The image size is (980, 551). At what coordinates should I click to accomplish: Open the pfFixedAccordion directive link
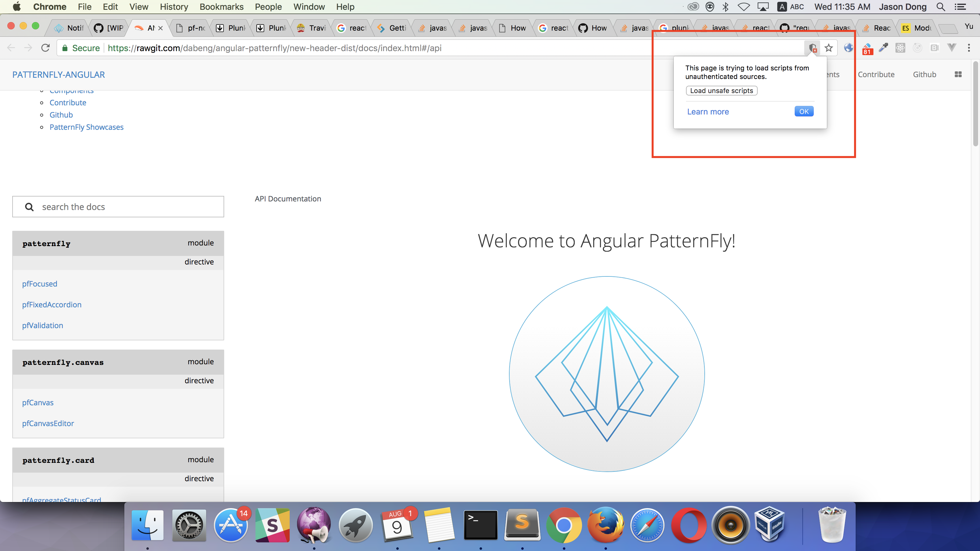[52, 305]
